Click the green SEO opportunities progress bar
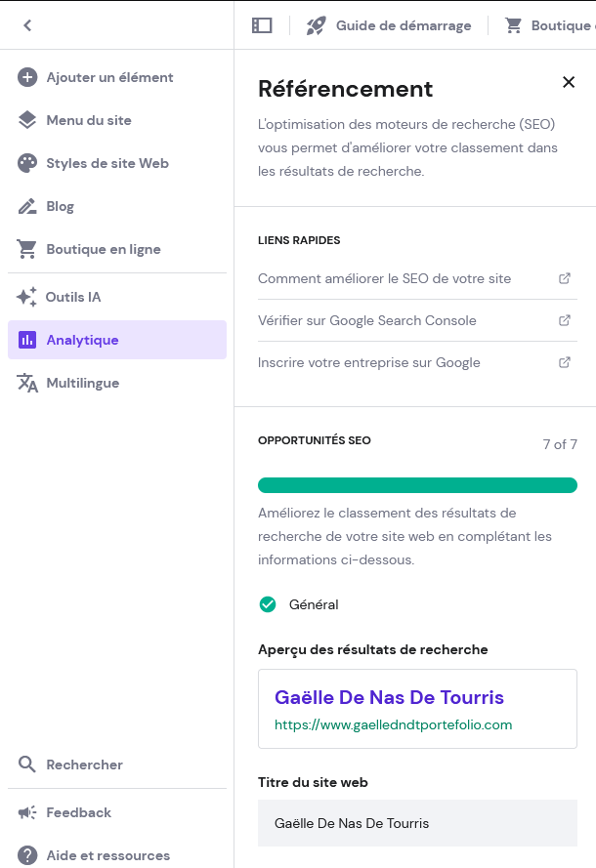596x868 pixels. pos(417,485)
